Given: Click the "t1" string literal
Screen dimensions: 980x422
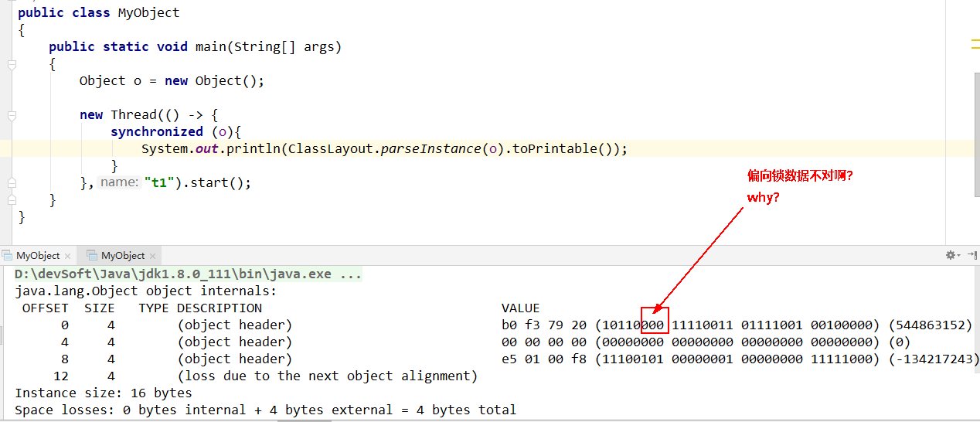Looking at the screenshot, I should pyautogui.click(x=157, y=183).
